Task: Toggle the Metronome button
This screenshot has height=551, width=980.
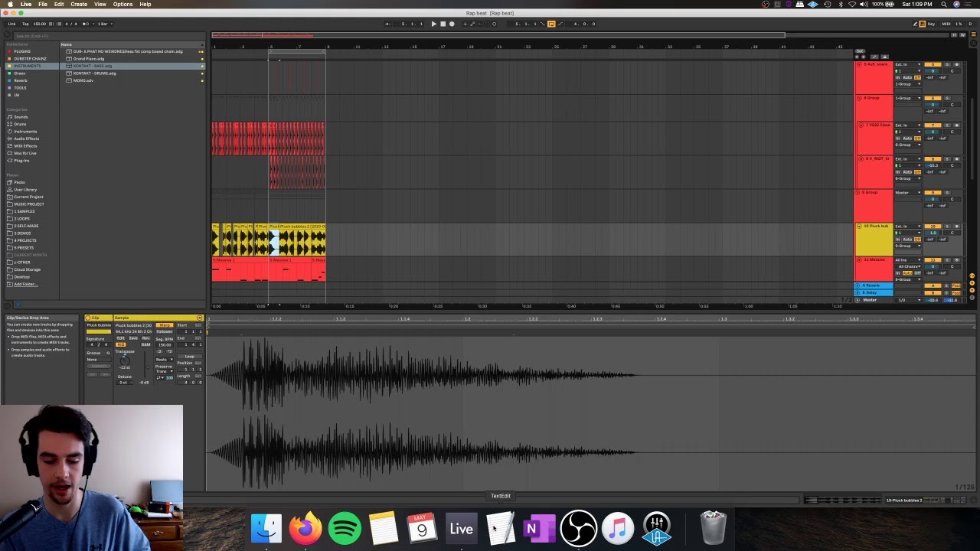Action: pos(86,24)
